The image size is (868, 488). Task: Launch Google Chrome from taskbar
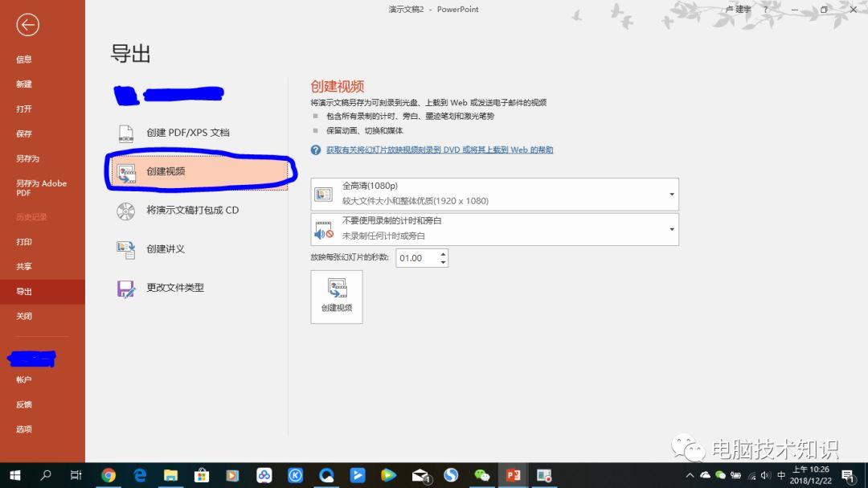coord(108,475)
